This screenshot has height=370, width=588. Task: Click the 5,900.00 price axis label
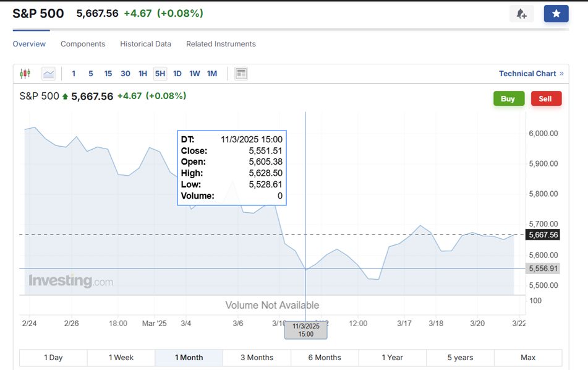(x=543, y=163)
